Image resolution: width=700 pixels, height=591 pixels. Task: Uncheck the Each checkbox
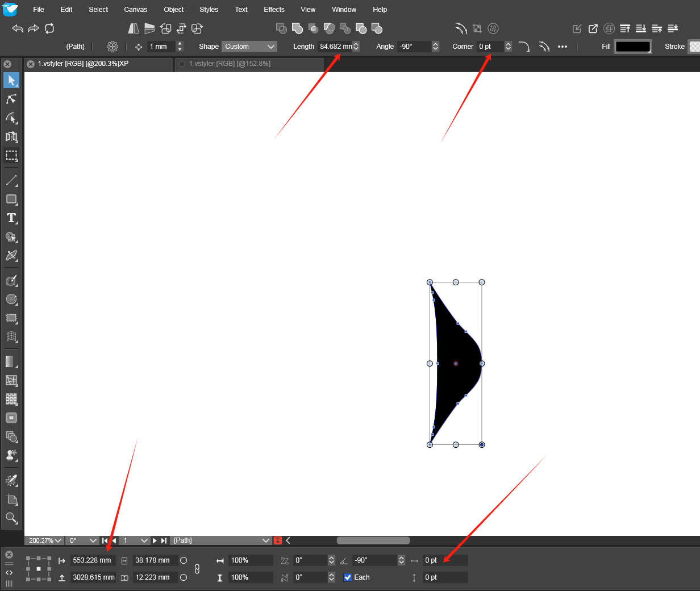click(348, 577)
